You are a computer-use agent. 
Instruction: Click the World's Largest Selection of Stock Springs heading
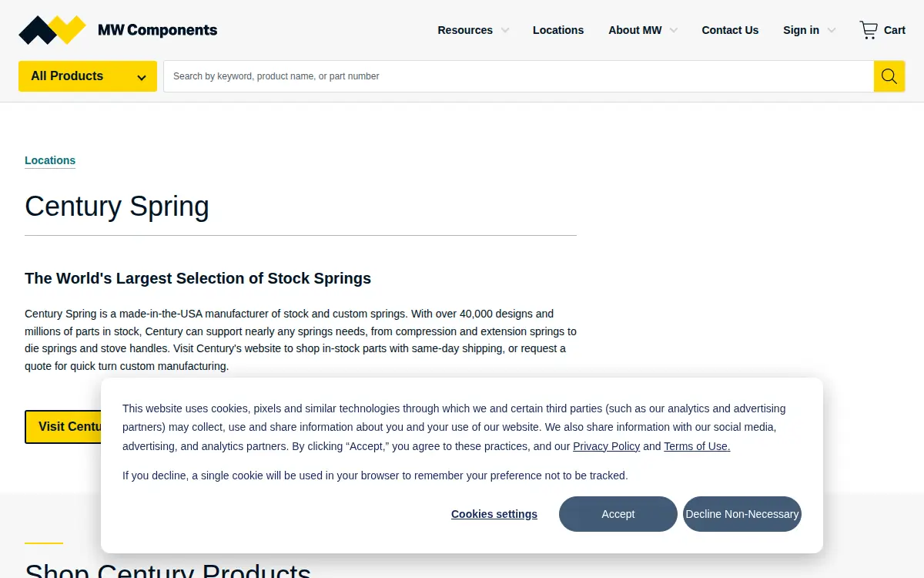pyautogui.click(x=198, y=278)
